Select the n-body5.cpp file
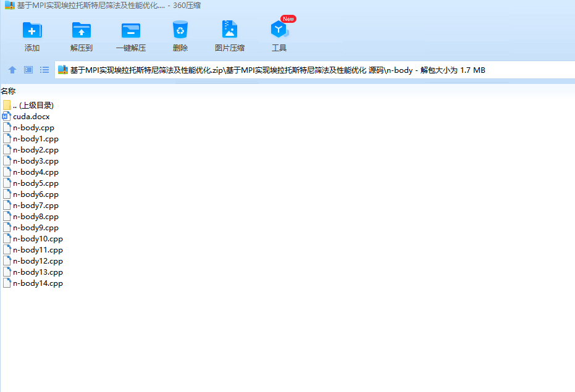The image size is (575, 392). 31,183
